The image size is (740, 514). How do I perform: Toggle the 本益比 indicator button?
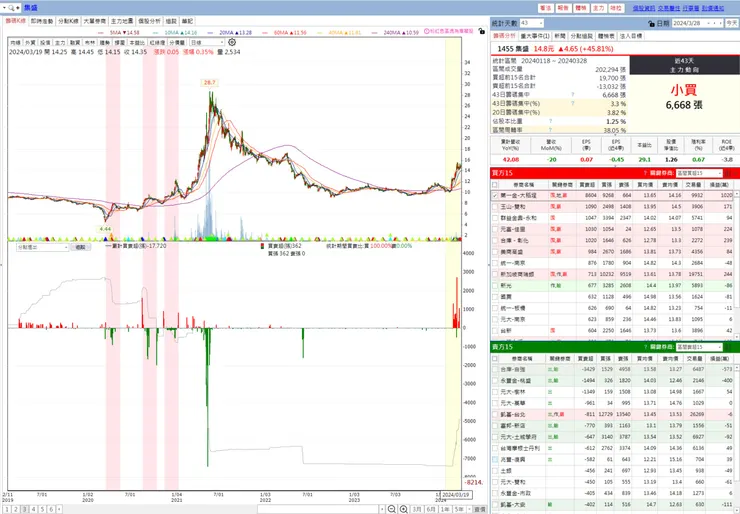(137, 42)
